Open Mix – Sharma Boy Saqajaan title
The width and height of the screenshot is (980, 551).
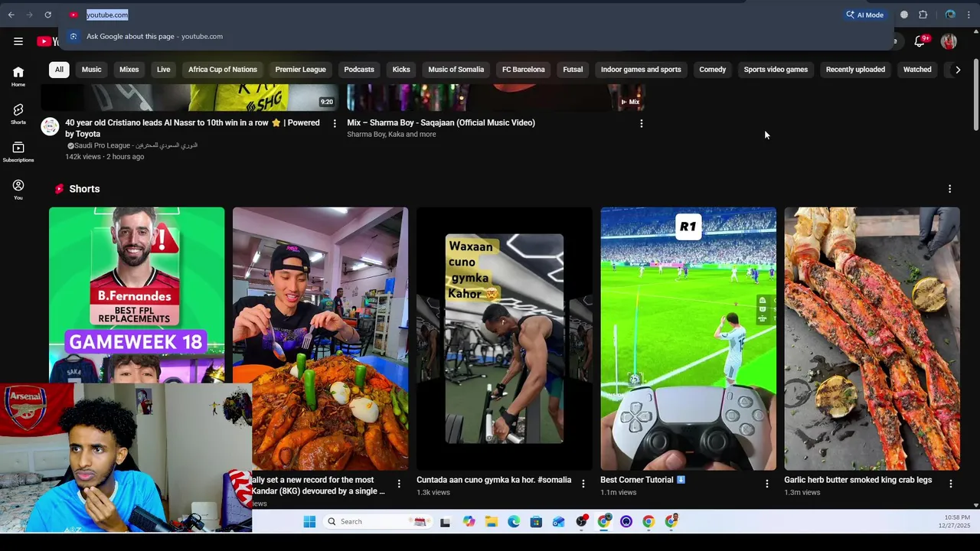pyautogui.click(x=441, y=122)
